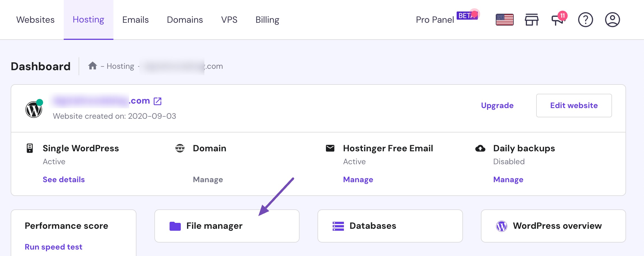Open the Domains tab
This screenshot has height=256, width=644.
point(185,20)
